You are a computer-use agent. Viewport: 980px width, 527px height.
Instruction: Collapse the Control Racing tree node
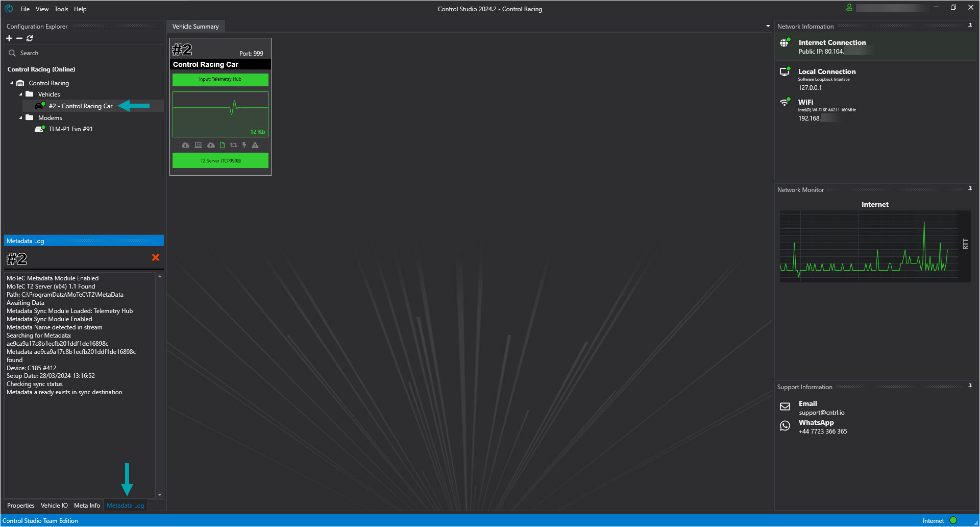click(x=11, y=83)
